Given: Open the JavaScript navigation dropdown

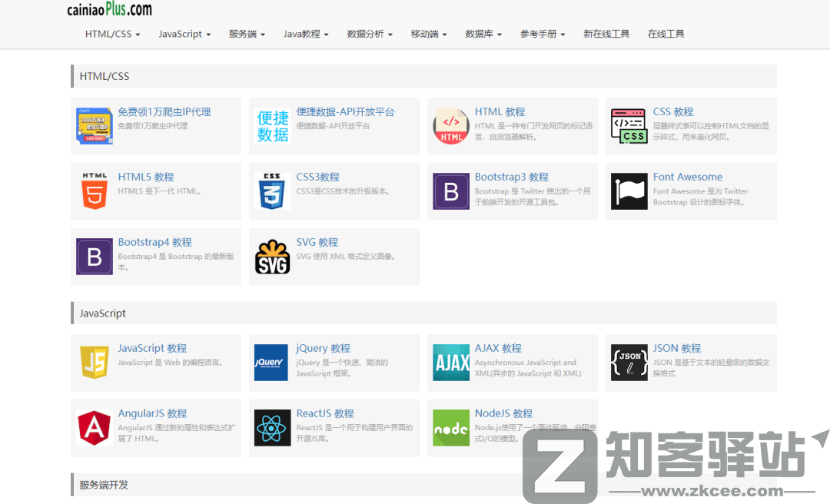Looking at the screenshot, I should [184, 34].
